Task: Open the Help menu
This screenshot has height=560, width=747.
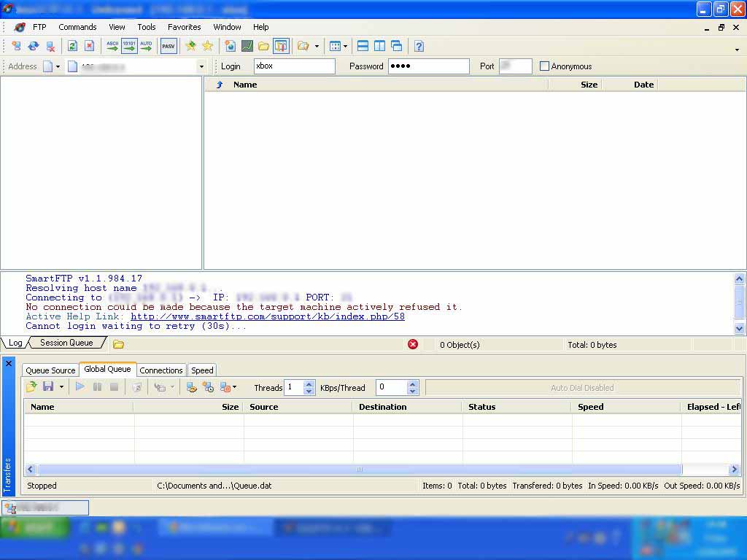Action: point(260,27)
